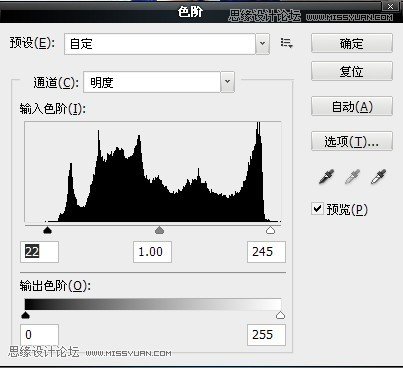Image resolution: width=403 pixels, height=368 pixels.
Task: Click the 明度 channel combo box
Action: coord(159,82)
